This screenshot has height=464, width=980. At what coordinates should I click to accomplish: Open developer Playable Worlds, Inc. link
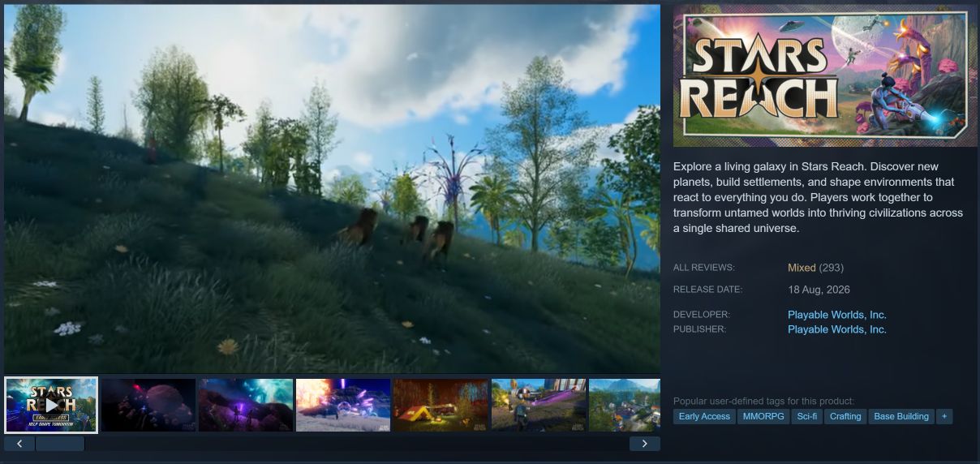[837, 315]
